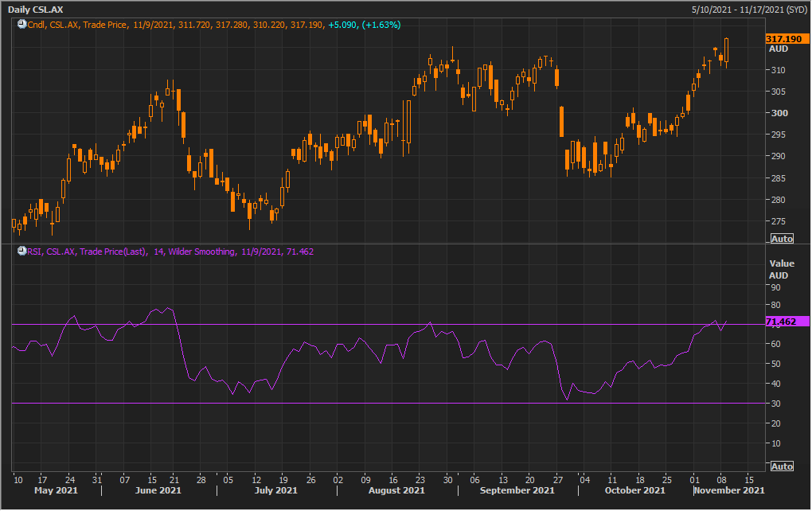Click the 24 date tick on time axis
The image size is (812, 511).
click(70, 480)
